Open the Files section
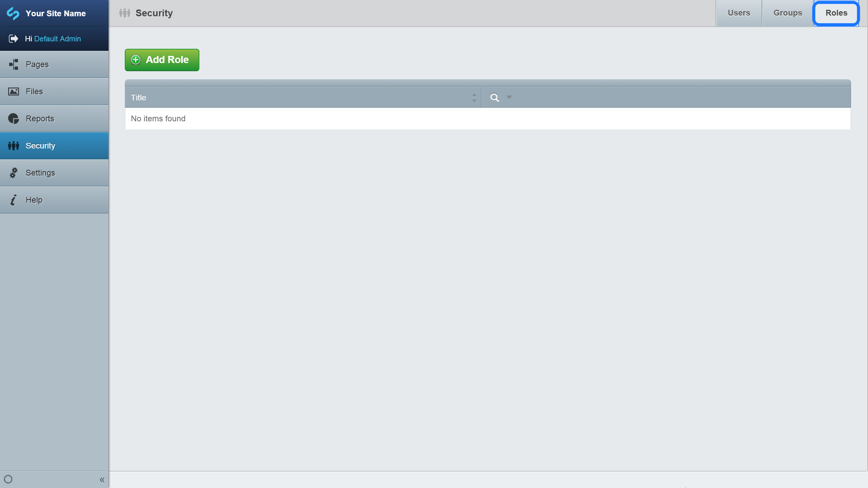 (34, 91)
